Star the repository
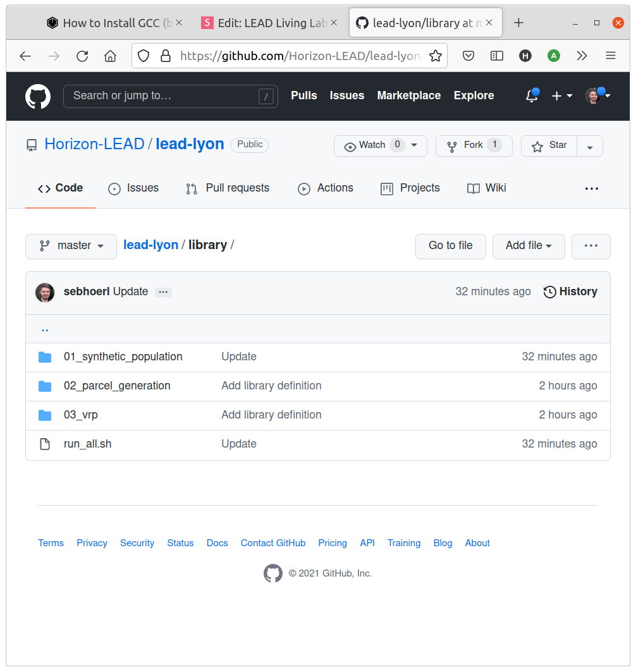Viewport: 636px width, 672px height. tap(549, 145)
